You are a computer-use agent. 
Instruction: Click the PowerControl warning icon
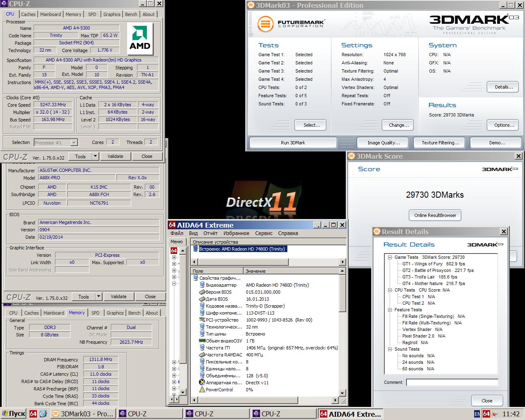tap(202, 390)
